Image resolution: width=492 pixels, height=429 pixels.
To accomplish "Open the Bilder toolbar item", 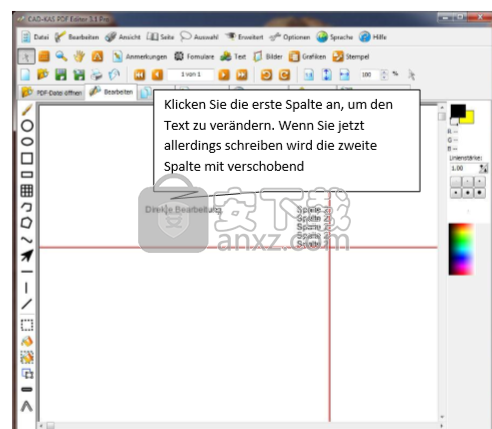I will (x=267, y=57).
